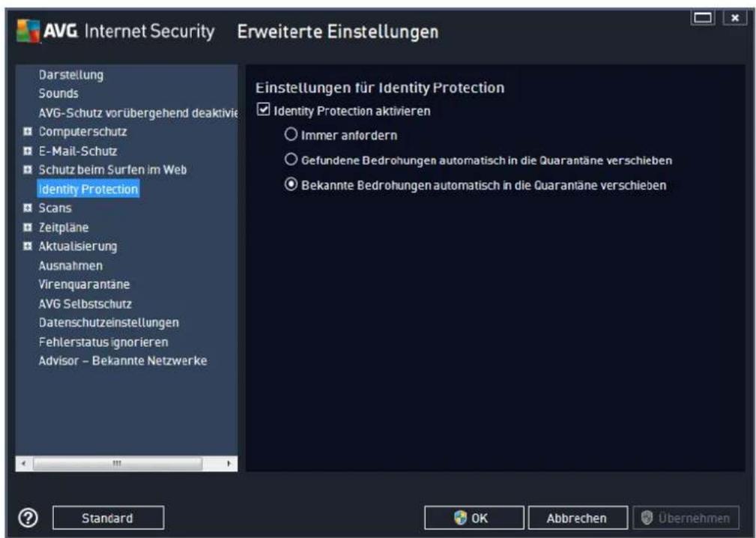The height and width of the screenshot is (538, 756).
Task: Expand the Zeitpläne tree node
Action: [x=28, y=227]
